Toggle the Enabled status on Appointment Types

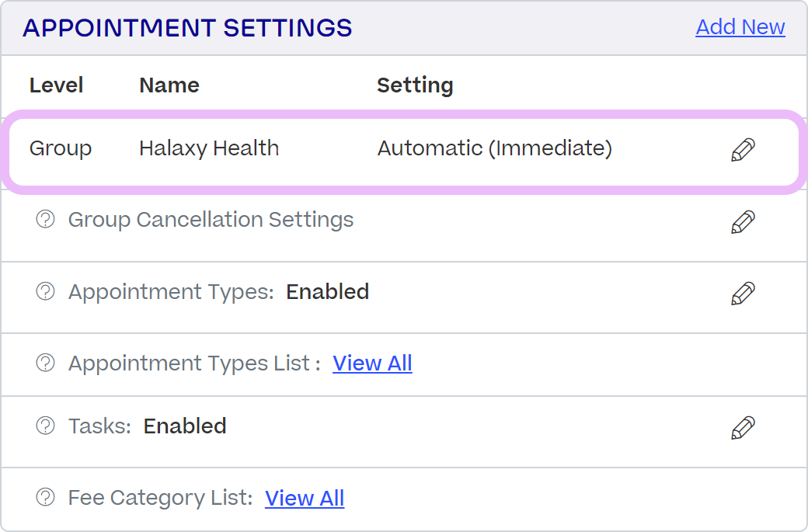pos(327,291)
